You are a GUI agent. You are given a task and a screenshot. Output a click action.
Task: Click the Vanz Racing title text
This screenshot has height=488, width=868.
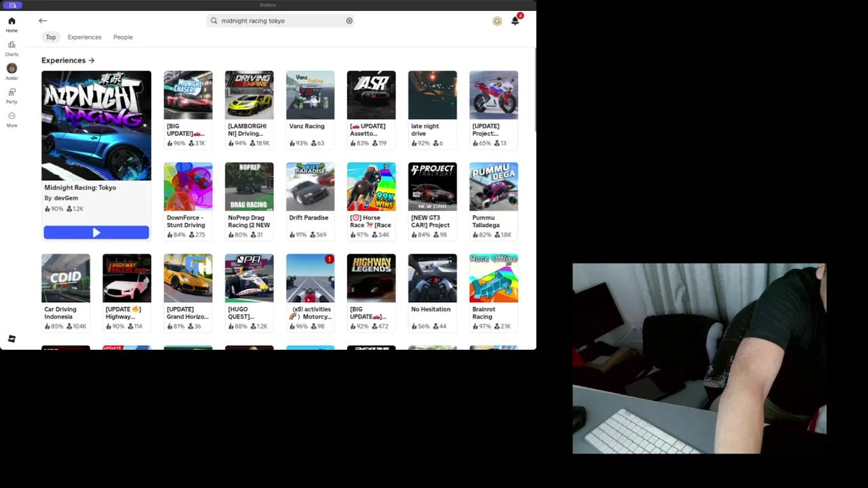click(307, 126)
